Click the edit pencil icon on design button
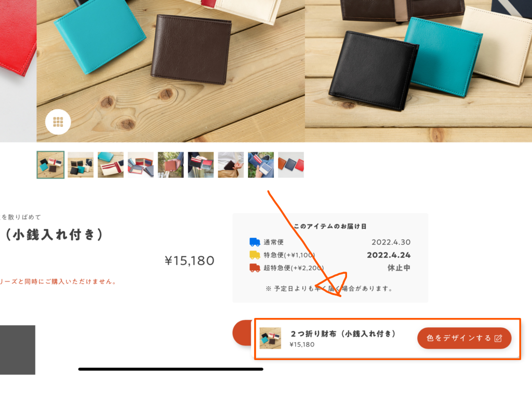 [498, 338]
